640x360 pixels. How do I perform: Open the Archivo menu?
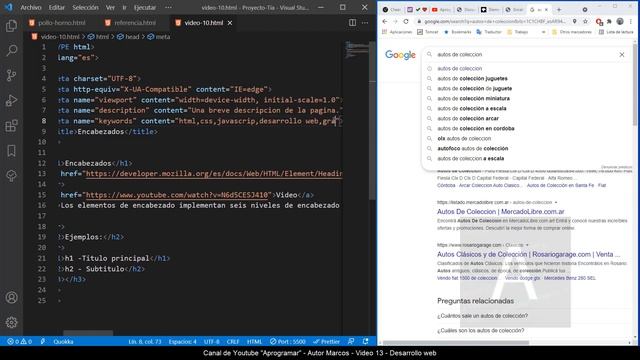click(31, 7)
